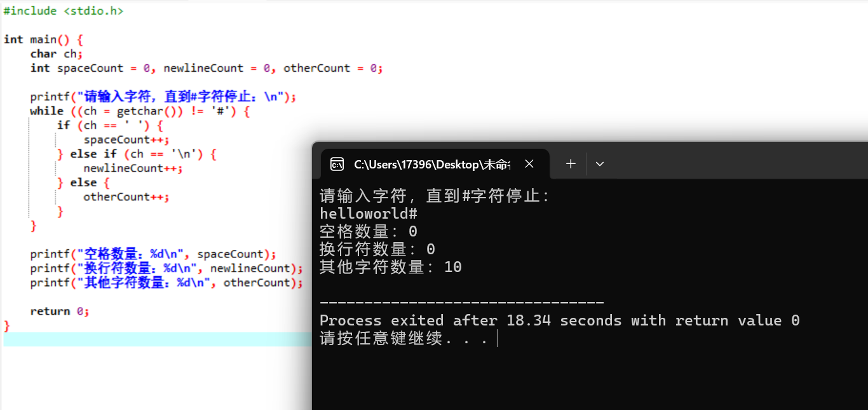Open a new terminal tab with plus

pyautogui.click(x=571, y=164)
